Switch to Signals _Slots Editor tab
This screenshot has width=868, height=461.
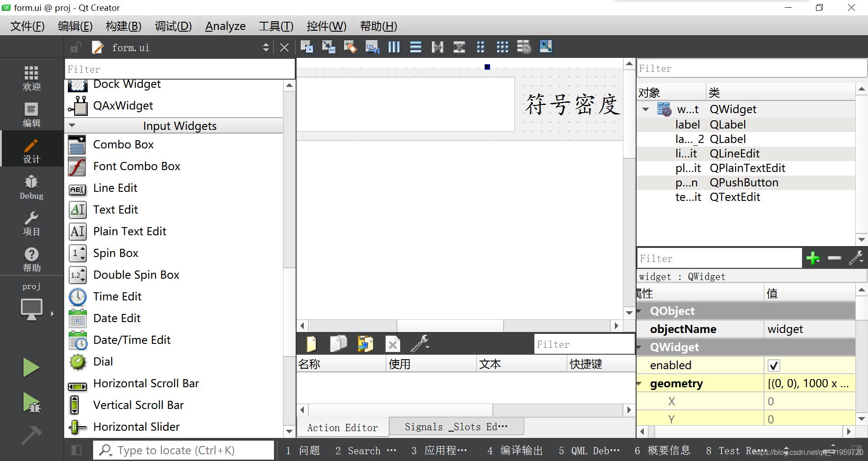tap(456, 427)
